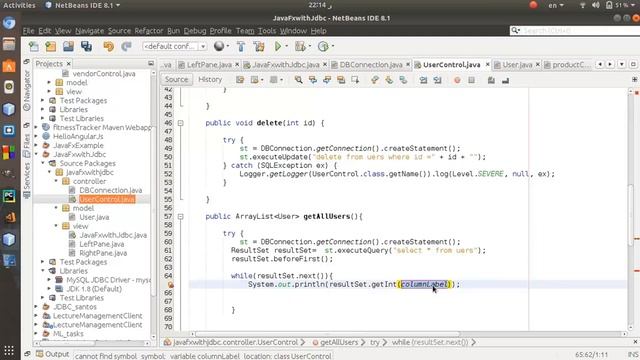This screenshot has height=360, width=640.
Task: Click the Uncomment icon in the editor toolbar
Action: [x=505, y=80]
